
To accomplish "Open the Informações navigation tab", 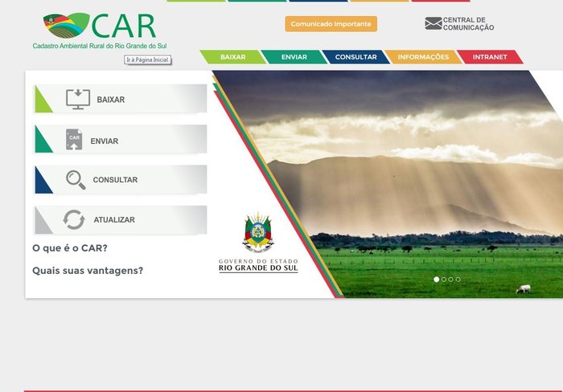I will pos(423,57).
